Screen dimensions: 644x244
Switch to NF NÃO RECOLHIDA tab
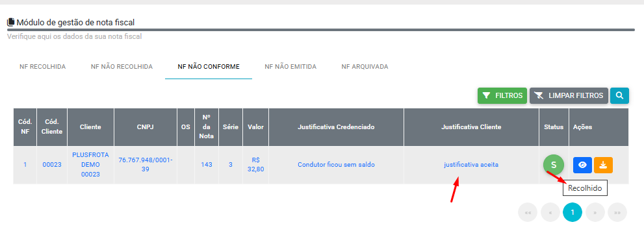coord(122,66)
